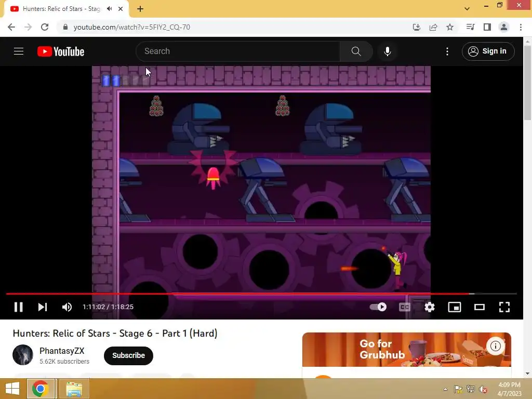The width and height of the screenshot is (532, 399).
Task: Expand the tab search chevron
Action: pos(467,9)
